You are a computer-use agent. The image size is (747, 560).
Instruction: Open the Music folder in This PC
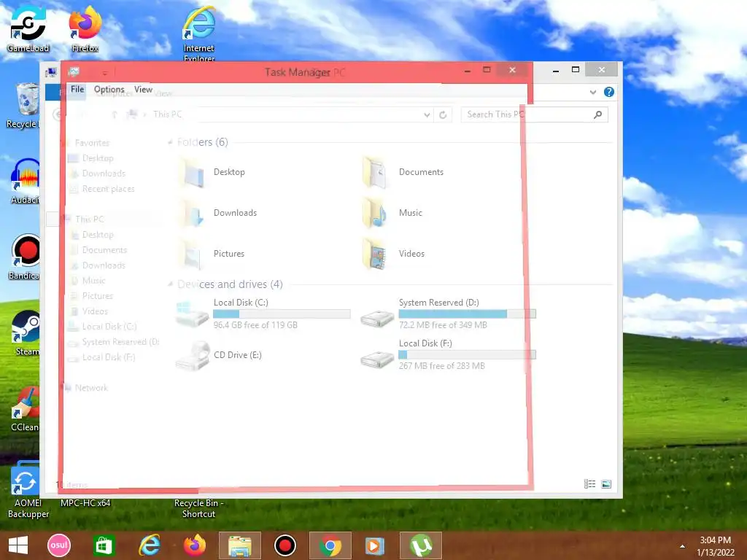tap(392, 213)
